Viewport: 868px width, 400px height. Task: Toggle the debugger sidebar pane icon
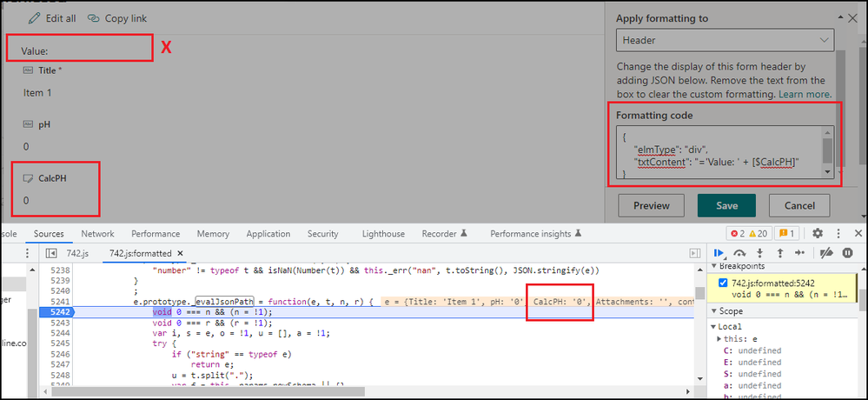[x=694, y=253]
